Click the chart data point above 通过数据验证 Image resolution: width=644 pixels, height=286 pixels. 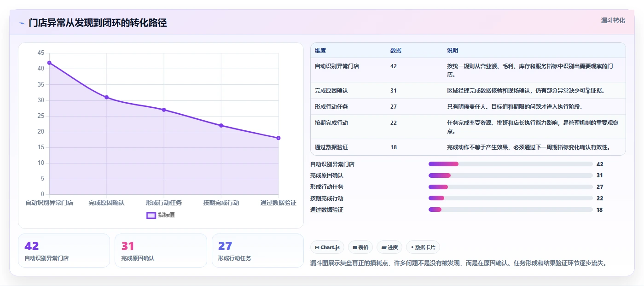point(278,138)
